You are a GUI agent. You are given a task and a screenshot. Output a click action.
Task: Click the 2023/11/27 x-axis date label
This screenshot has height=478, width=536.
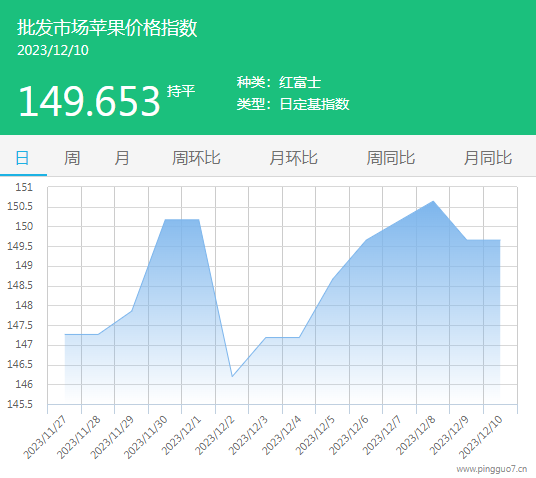click(45, 437)
